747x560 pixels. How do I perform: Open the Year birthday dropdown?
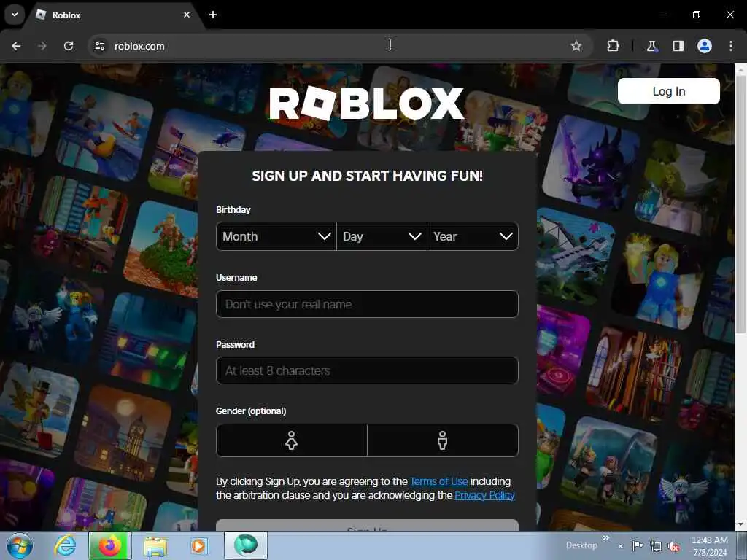click(x=473, y=236)
